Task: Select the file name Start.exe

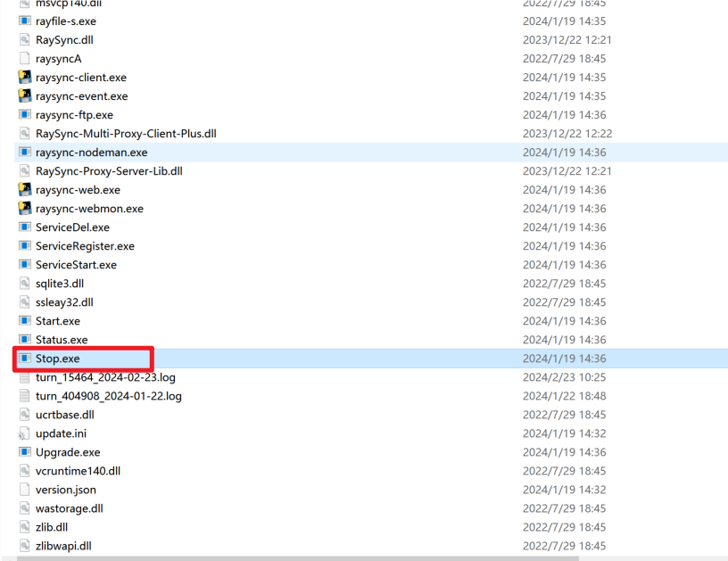Action: tap(58, 321)
